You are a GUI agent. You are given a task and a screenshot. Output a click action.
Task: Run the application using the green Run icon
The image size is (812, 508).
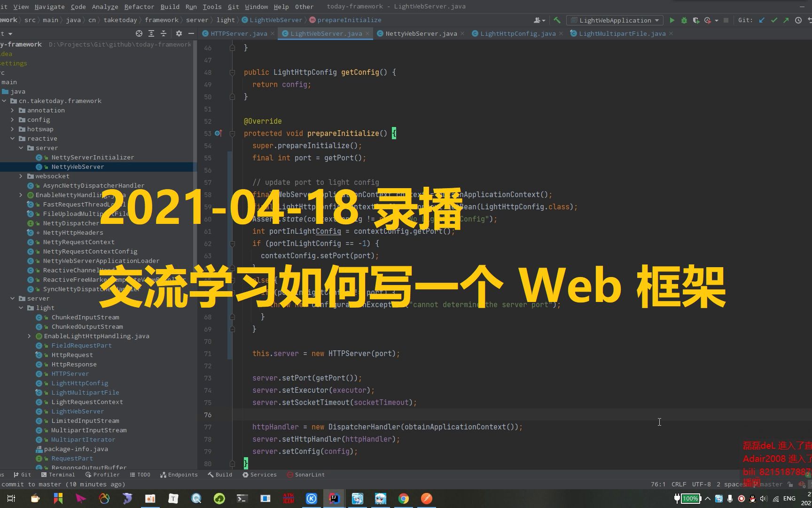coord(672,20)
